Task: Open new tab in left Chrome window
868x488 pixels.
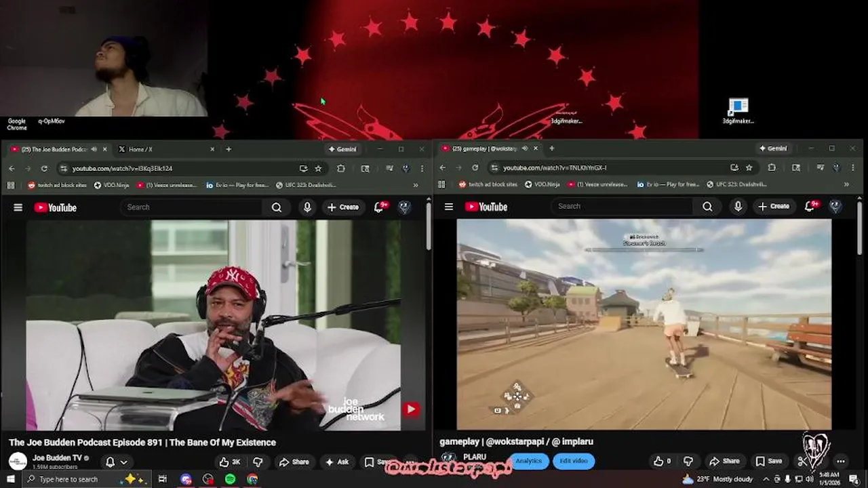Action: tap(229, 149)
